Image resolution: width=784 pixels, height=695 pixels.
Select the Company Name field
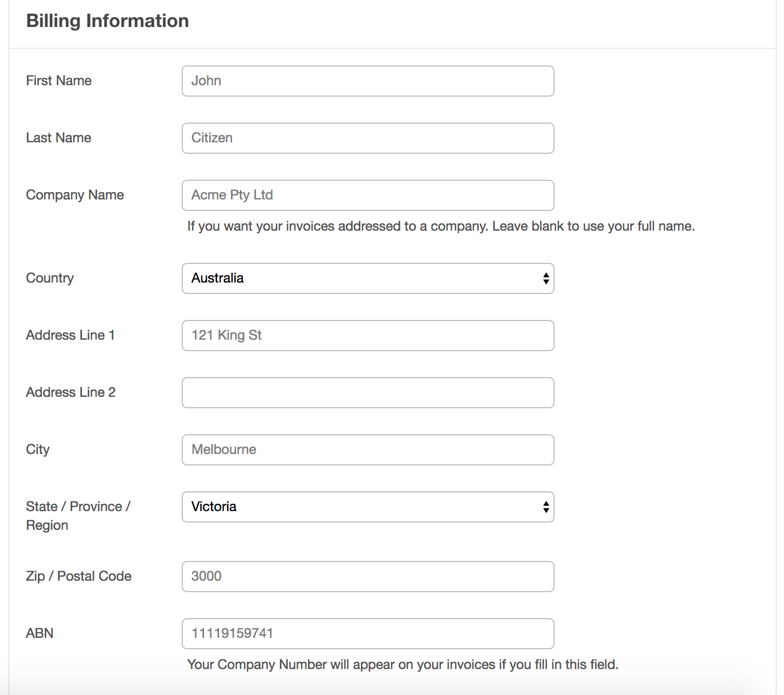click(368, 195)
